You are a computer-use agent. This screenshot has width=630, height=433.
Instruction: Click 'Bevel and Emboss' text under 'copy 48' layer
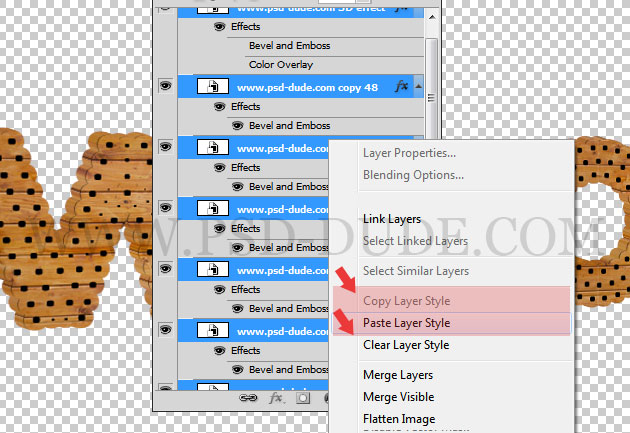(x=289, y=125)
